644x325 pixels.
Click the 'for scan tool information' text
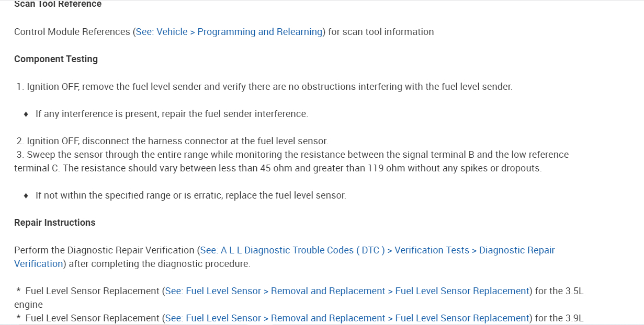pos(381,32)
